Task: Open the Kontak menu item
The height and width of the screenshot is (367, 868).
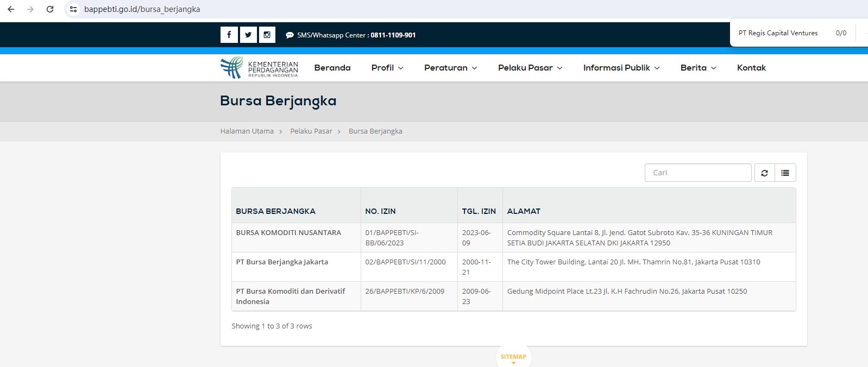Action: click(751, 68)
